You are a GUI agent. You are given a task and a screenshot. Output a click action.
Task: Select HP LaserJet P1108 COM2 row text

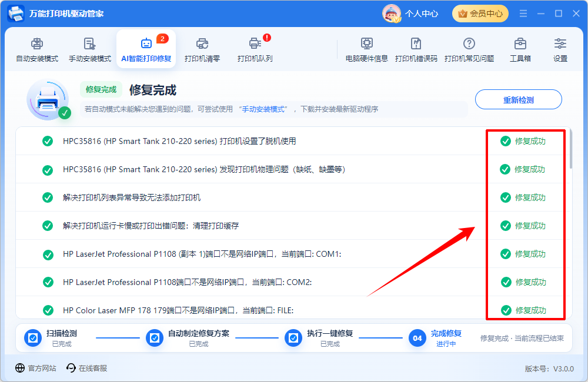(188, 282)
